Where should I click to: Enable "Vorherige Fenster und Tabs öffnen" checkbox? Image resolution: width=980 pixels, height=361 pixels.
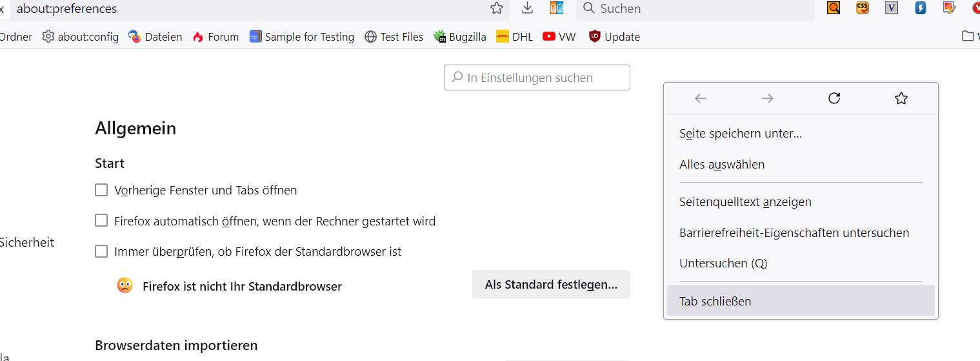tap(101, 190)
